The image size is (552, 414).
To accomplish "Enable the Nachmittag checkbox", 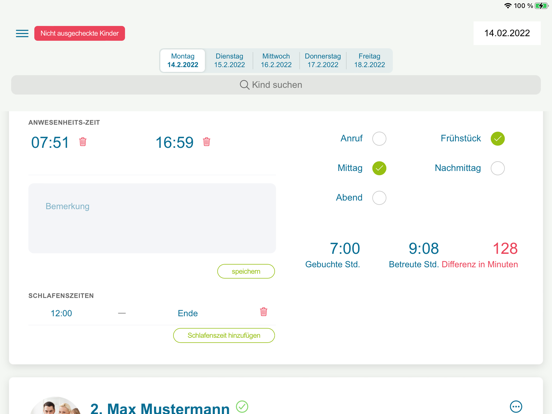I will [x=497, y=168].
